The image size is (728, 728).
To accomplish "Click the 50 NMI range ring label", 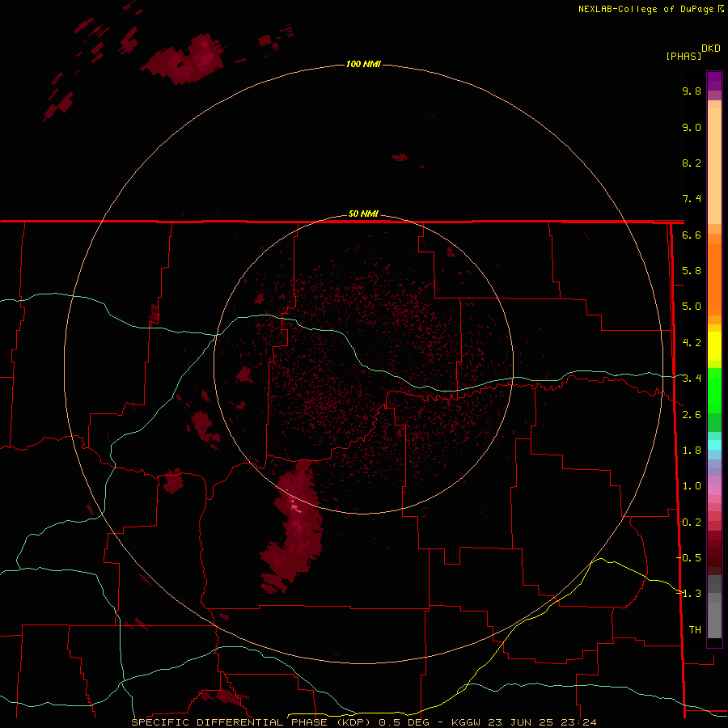I will point(363,214).
